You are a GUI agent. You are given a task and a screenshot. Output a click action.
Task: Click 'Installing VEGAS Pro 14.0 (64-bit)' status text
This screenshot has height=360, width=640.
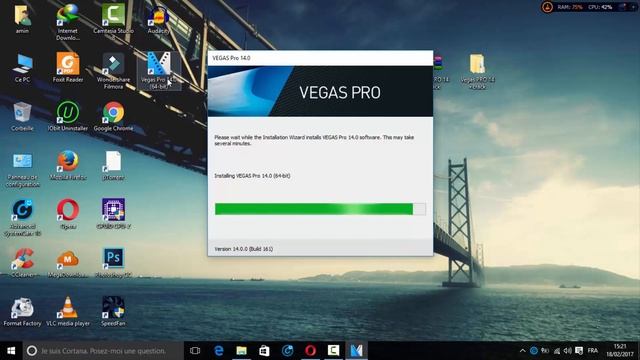(x=252, y=176)
